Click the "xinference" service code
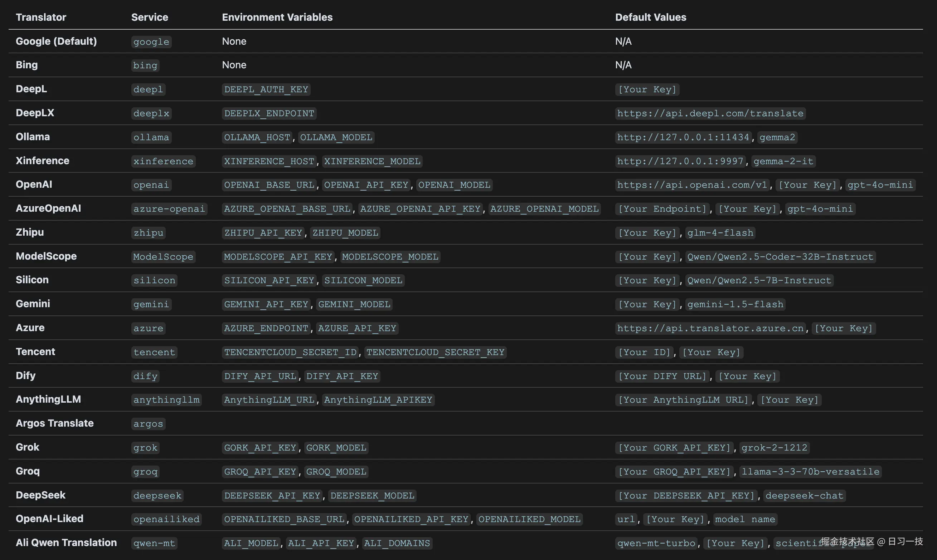The width and height of the screenshot is (937, 560). (163, 162)
